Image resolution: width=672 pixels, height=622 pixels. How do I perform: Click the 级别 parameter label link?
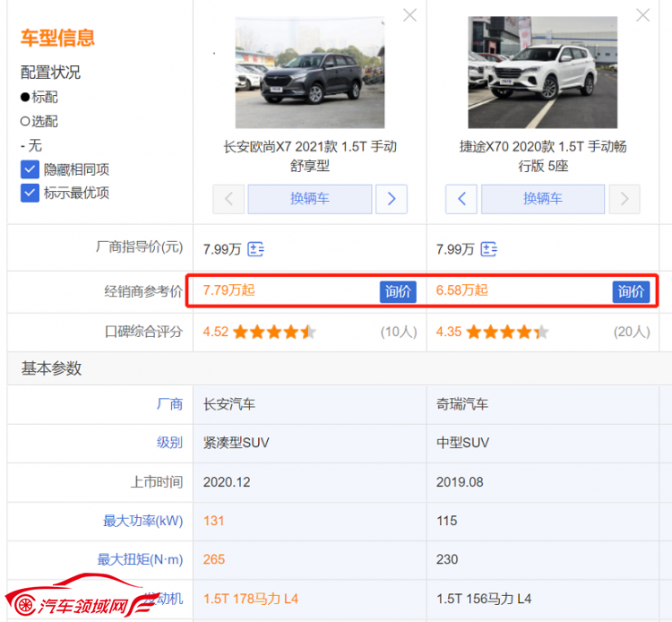click(169, 443)
